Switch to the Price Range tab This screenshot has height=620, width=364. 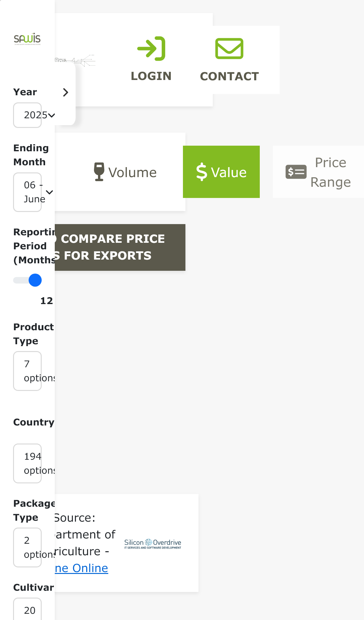[x=318, y=172]
